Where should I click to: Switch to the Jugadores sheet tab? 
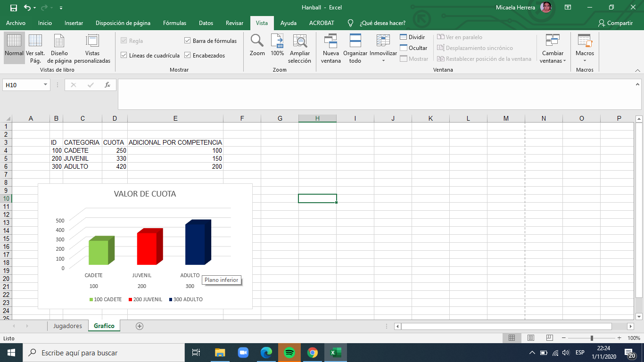click(67, 326)
